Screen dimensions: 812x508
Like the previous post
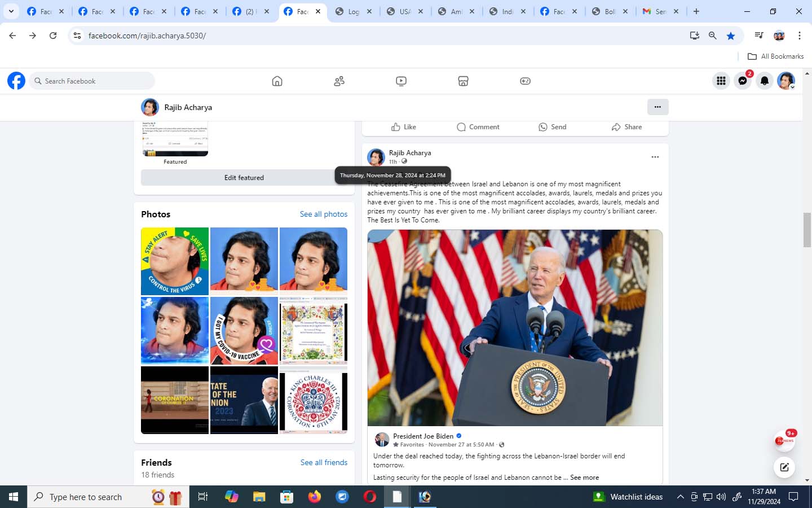(404, 127)
